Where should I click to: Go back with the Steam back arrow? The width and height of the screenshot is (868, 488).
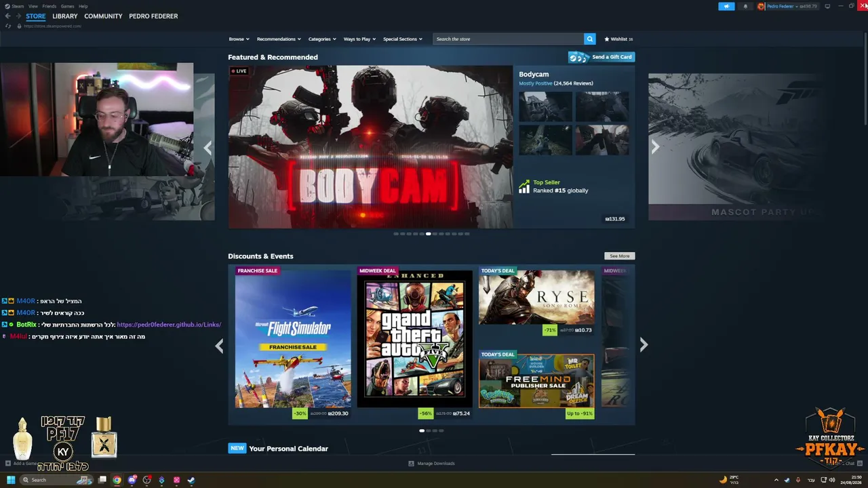[x=8, y=16]
